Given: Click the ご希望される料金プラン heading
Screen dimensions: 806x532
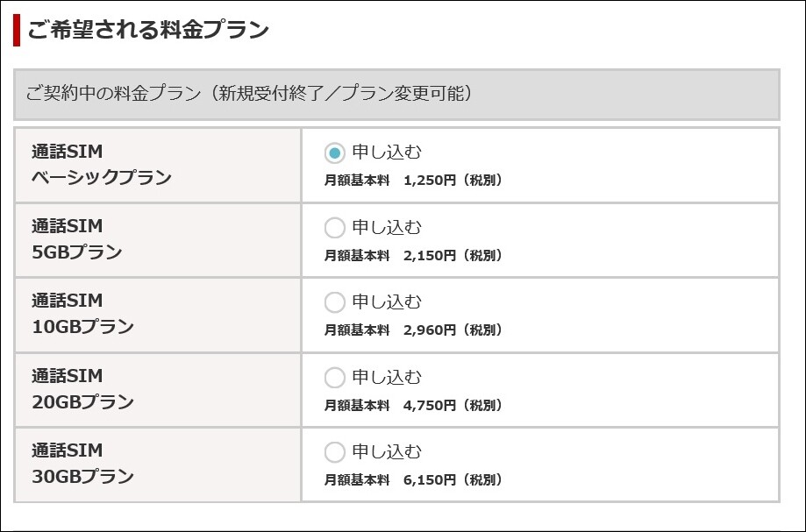Looking at the screenshot, I should coord(148,30).
